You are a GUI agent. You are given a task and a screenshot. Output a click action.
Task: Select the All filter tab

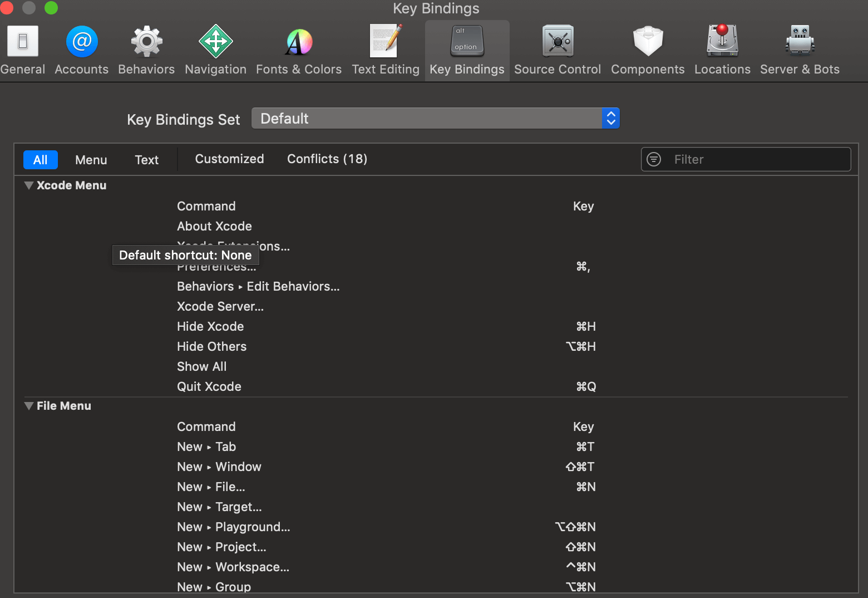pyautogui.click(x=40, y=160)
